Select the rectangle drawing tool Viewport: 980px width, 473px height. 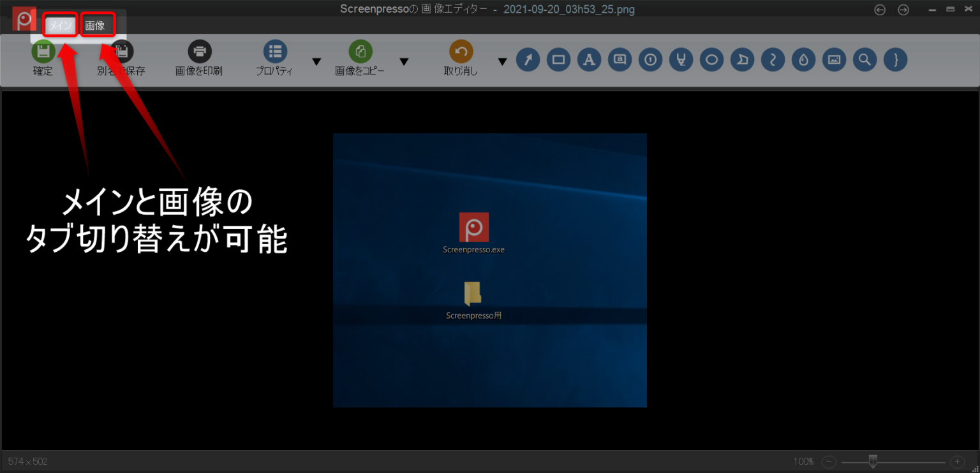click(558, 59)
